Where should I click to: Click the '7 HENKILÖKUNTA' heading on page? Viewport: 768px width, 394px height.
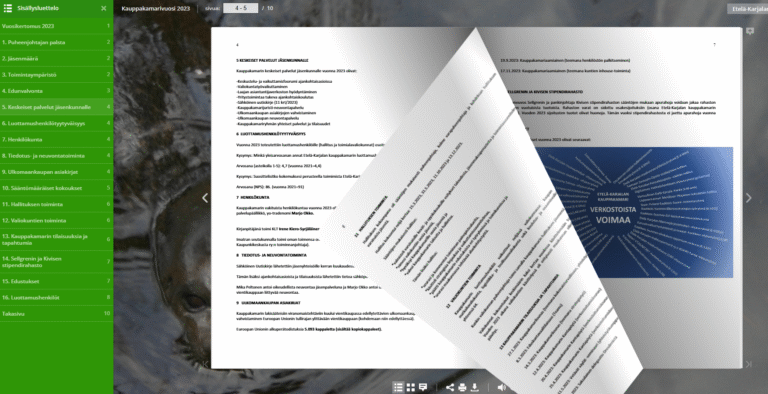(253, 197)
